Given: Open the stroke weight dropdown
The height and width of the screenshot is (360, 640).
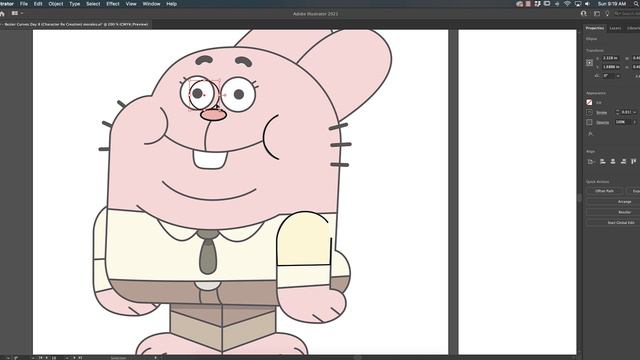Looking at the screenshot, I should [x=635, y=112].
